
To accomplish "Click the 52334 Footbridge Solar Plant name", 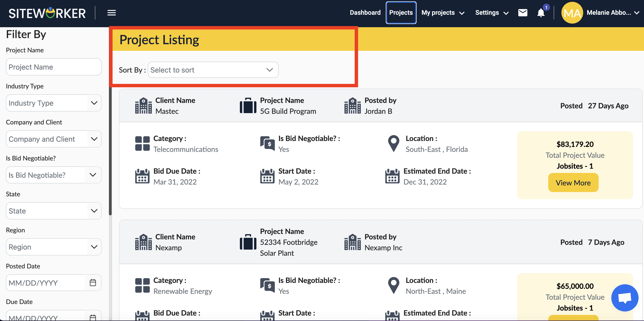I will [289, 248].
